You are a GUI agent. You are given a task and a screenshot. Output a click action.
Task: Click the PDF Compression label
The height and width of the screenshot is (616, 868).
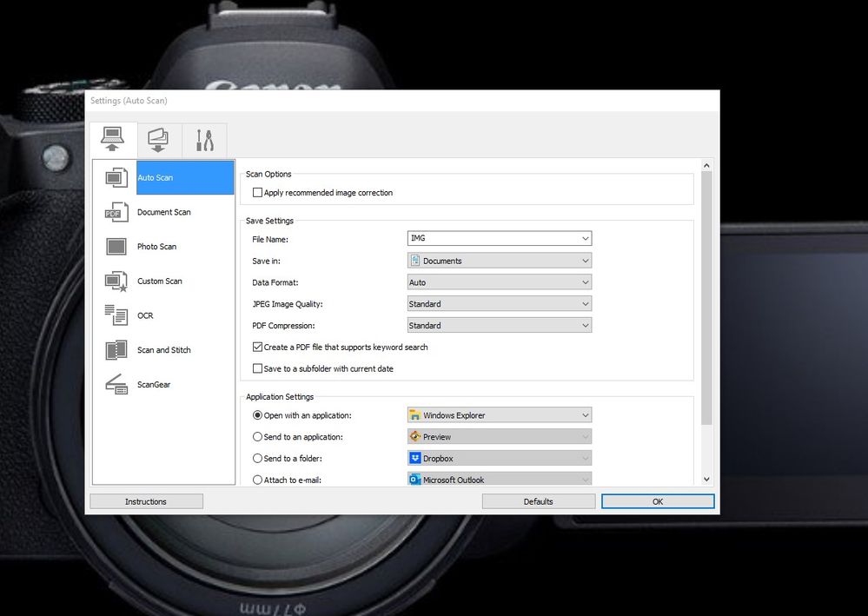283,326
